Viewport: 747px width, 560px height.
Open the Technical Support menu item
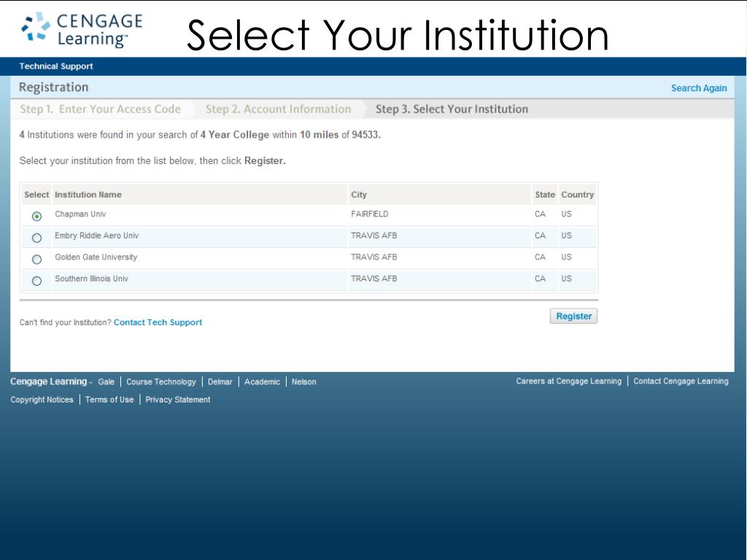tap(56, 66)
